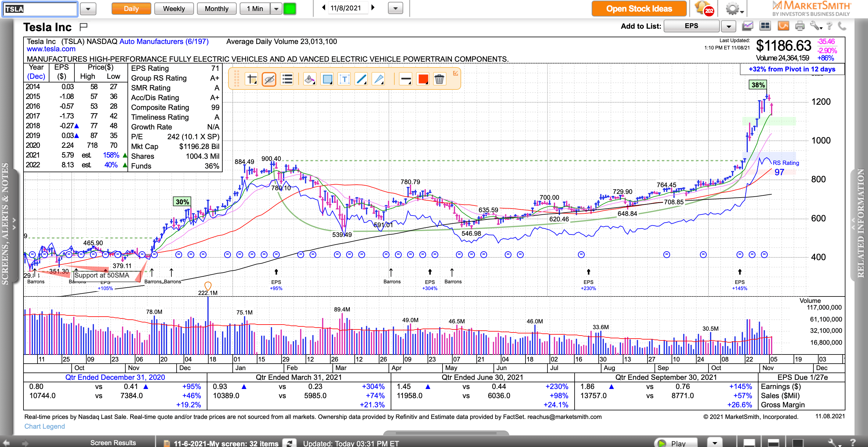Expand the intraday interval dropdown
The height and width of the screenshot is (447, 868).
pyautogui.click(x=276, y=9)
